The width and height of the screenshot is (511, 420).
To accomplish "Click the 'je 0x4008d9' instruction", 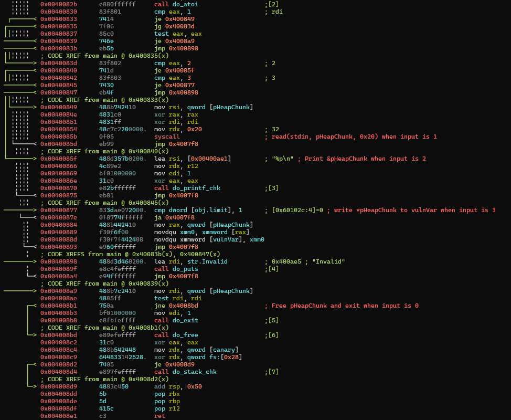I will click(x=174, y=364).
